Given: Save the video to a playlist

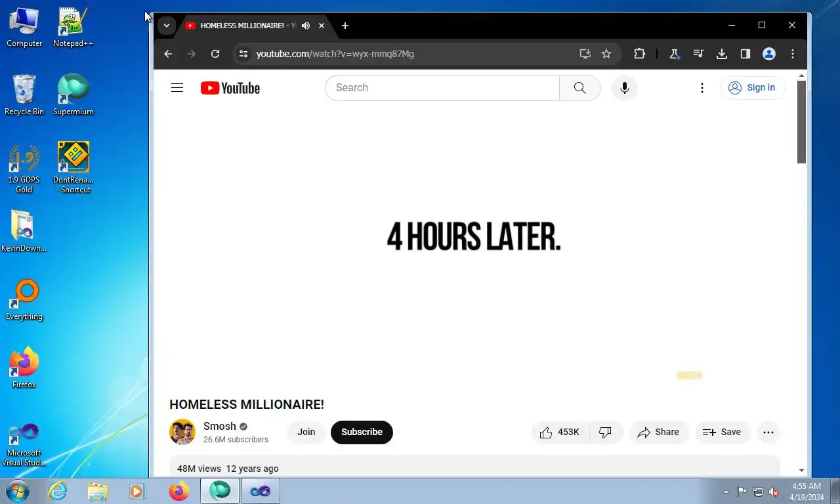Looking at the screenshot, I should pyautogui.click(x=722, y=432).
